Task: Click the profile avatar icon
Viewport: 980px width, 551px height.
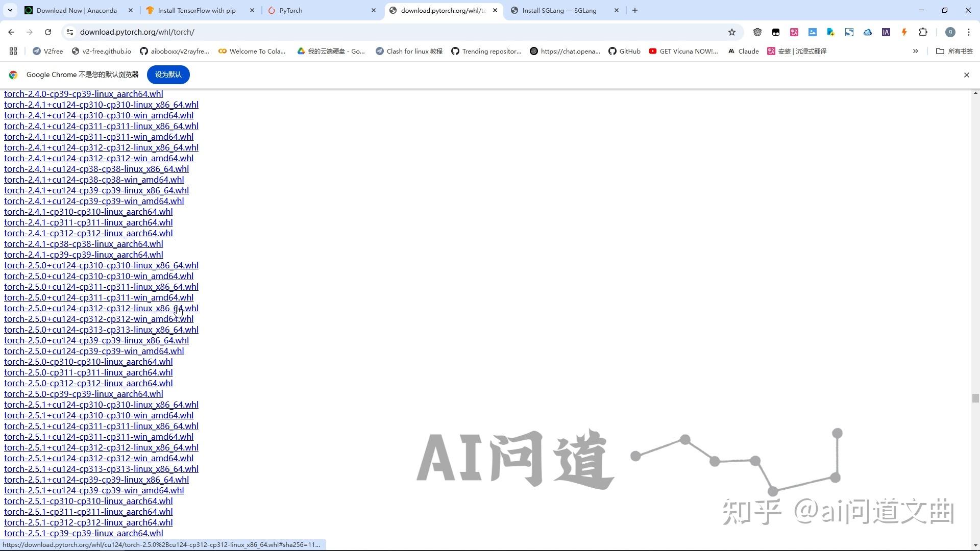Action: click(950, 32)
